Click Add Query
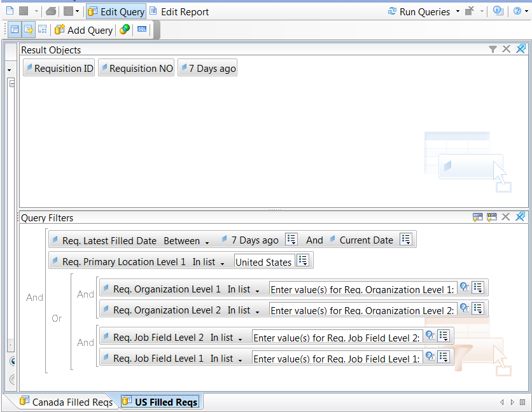The height and width of the screenshot is (412, 532). pos(83,30)
